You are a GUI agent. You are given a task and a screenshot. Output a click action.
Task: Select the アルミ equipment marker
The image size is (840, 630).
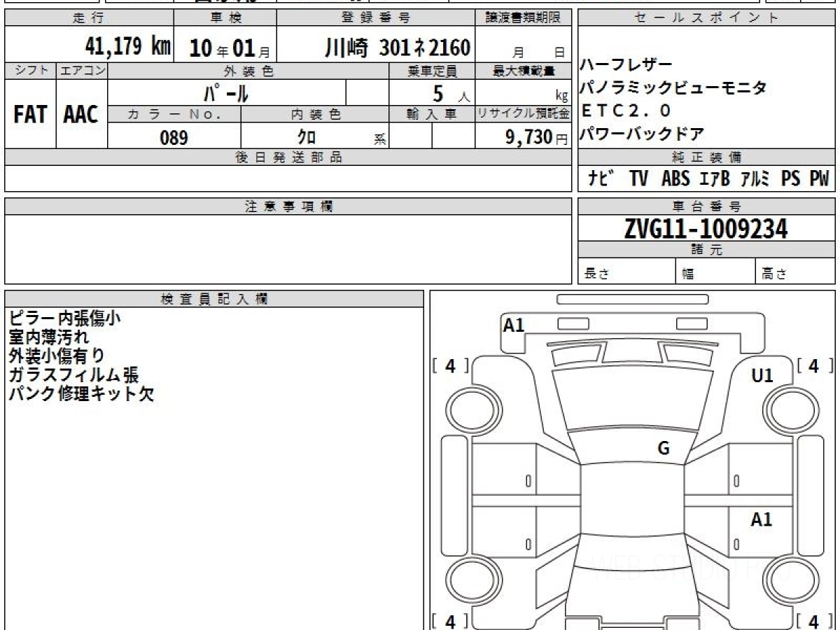tap(755, 179)
